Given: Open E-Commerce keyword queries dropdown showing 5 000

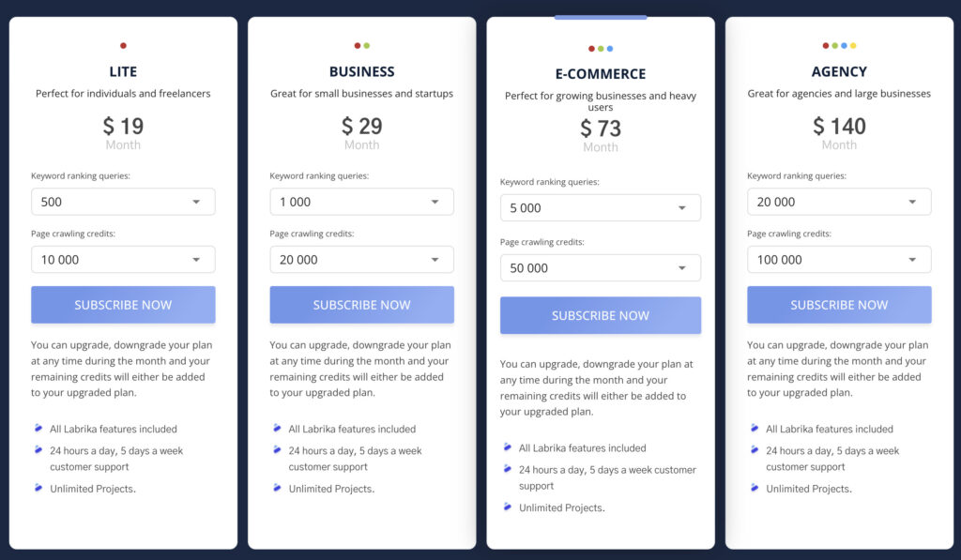Looking at the screenshot, I should (600, 207).
